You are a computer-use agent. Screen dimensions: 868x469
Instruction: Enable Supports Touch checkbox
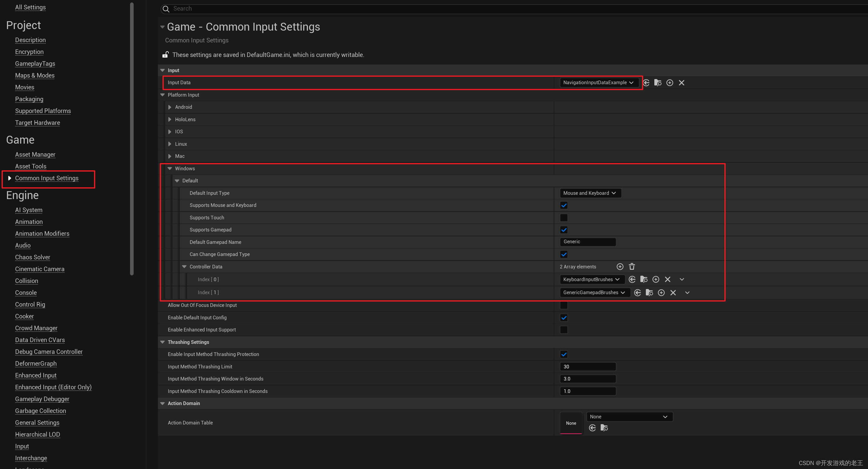[563, 218]
